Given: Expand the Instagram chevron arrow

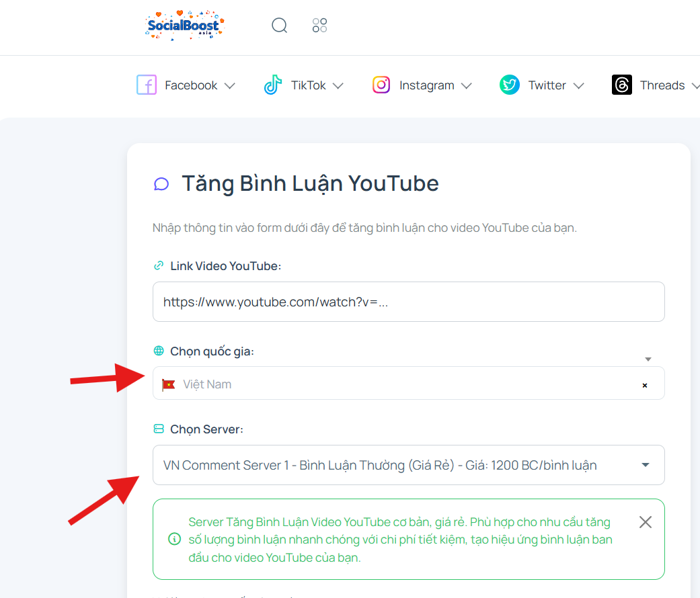Looking at the screenshot, I should pos(466,85).
